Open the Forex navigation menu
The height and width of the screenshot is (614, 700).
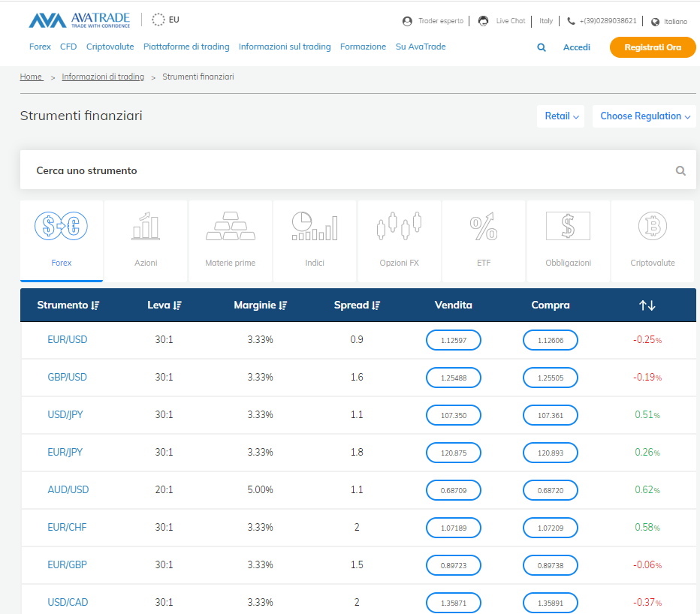pyautogui.click(x=40, y=47)
